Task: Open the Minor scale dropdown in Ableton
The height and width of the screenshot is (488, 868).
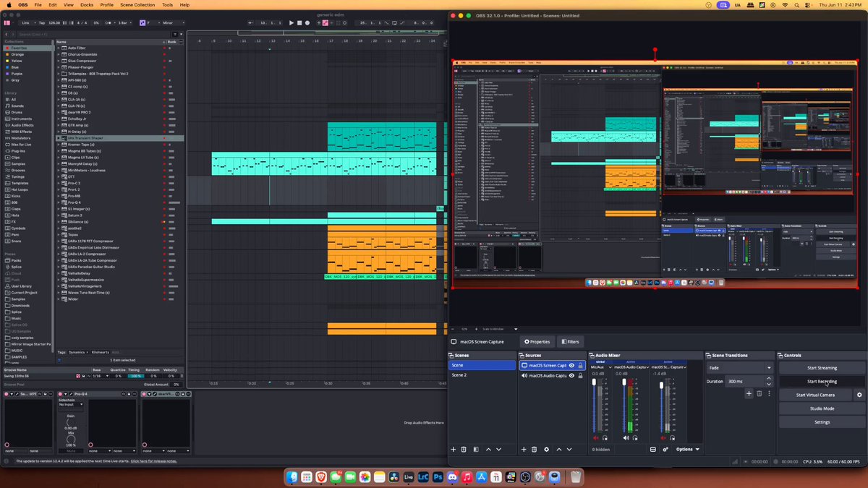Action: pos(172,23)
